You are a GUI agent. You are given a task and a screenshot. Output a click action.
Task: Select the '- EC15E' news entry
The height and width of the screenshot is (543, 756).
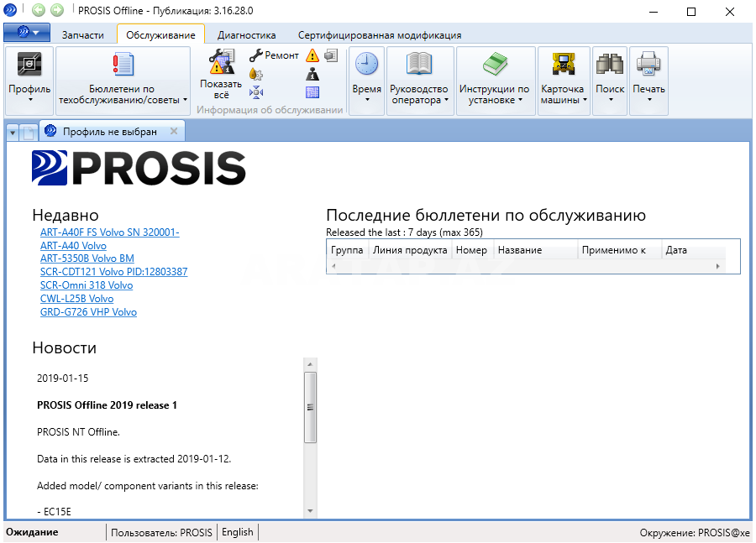tap(54, 512)
